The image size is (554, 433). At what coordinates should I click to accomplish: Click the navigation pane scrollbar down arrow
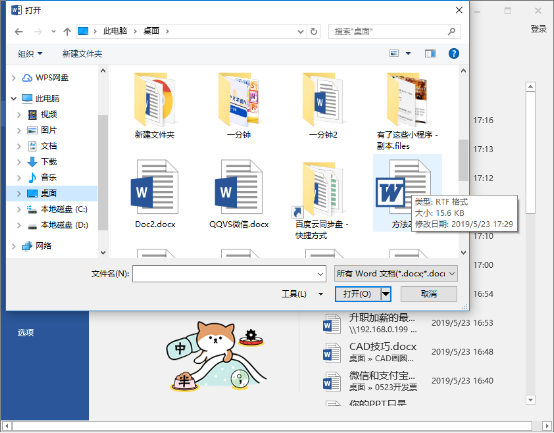(103, 253)
